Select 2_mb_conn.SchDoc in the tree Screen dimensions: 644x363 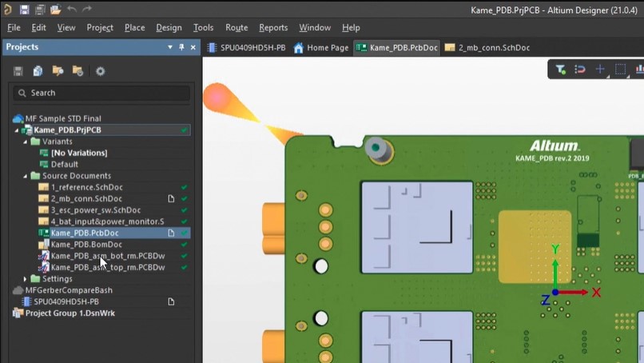click(86, 198)
